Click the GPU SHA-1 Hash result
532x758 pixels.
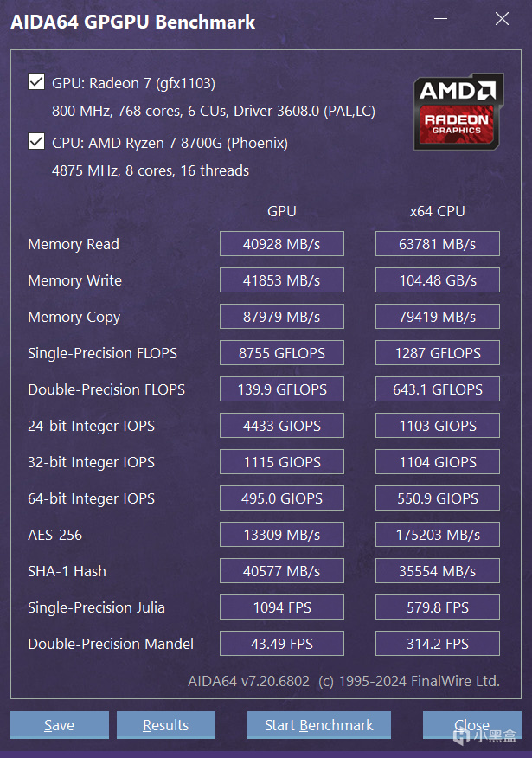[x=281, y=571]
